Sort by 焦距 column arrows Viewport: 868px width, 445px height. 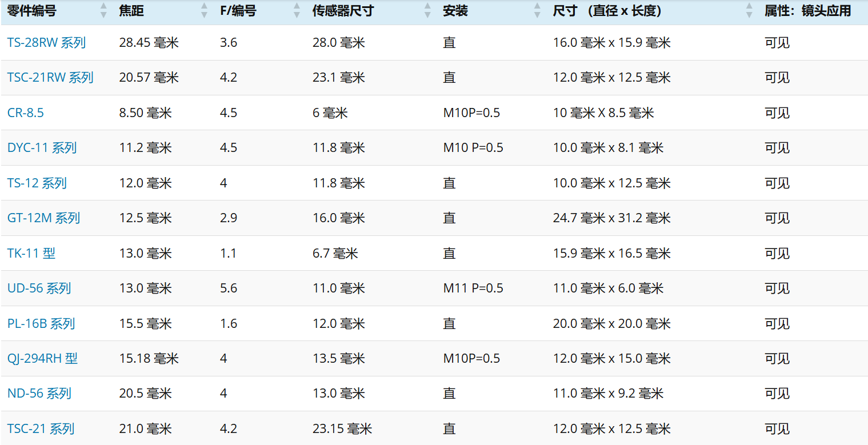click(x=204, y=10)
